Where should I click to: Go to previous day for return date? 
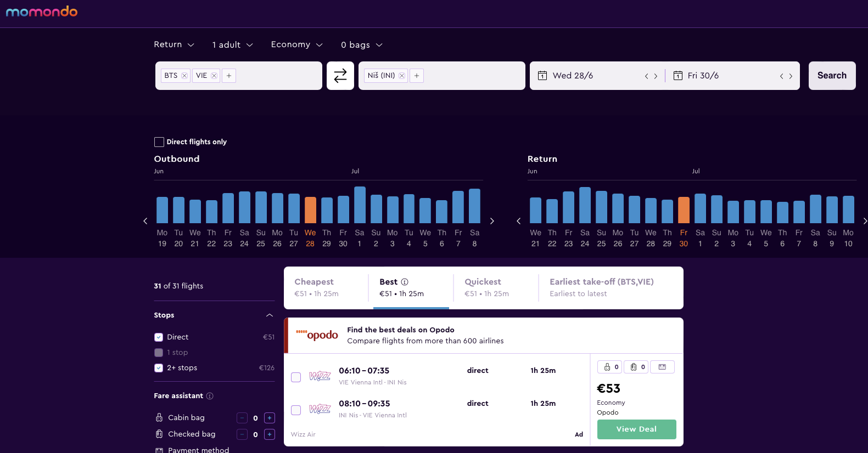(x=781, y=76)
